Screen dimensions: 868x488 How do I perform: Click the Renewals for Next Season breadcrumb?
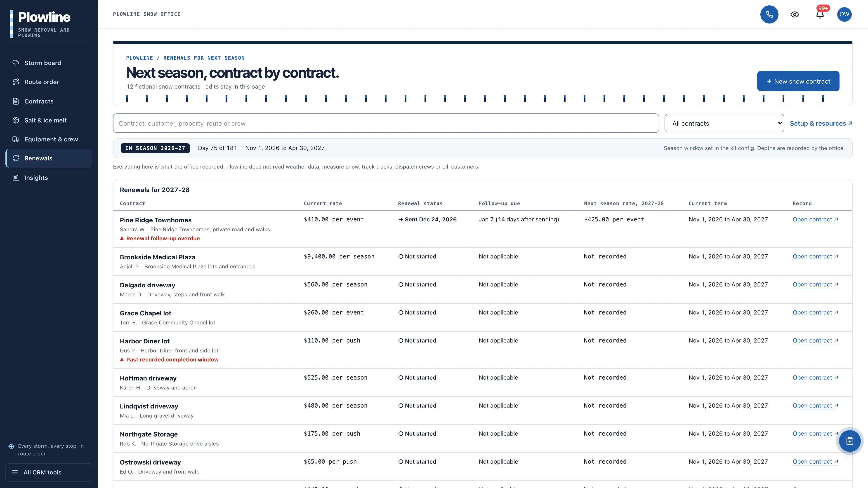(x=204, y=58)
